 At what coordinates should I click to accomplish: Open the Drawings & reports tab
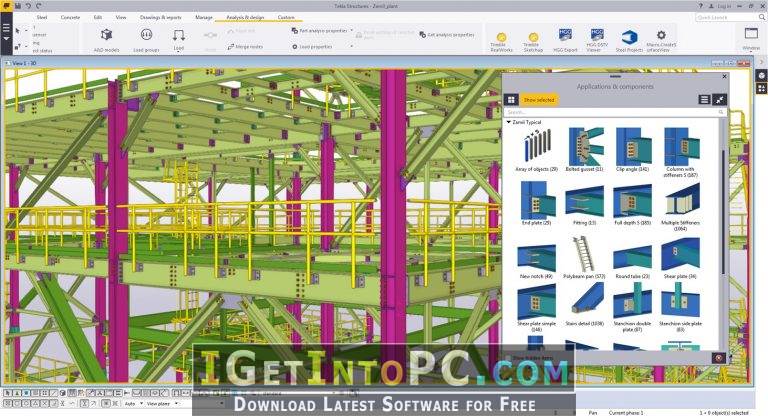[162, 17]
